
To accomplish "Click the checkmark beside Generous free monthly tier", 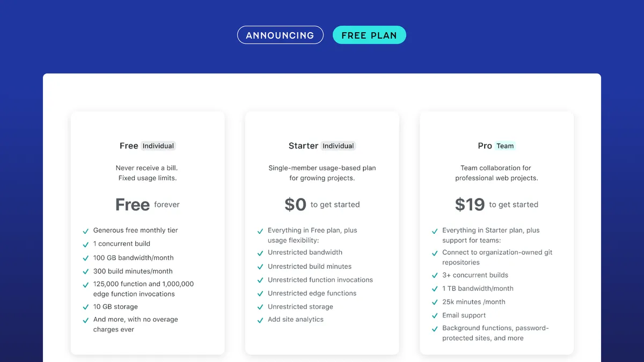I will pyautogui.click(x=85, y=230).
